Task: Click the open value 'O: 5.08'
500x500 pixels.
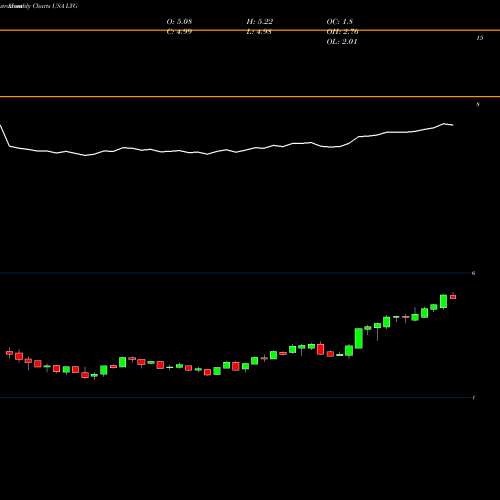Action: 179,22
